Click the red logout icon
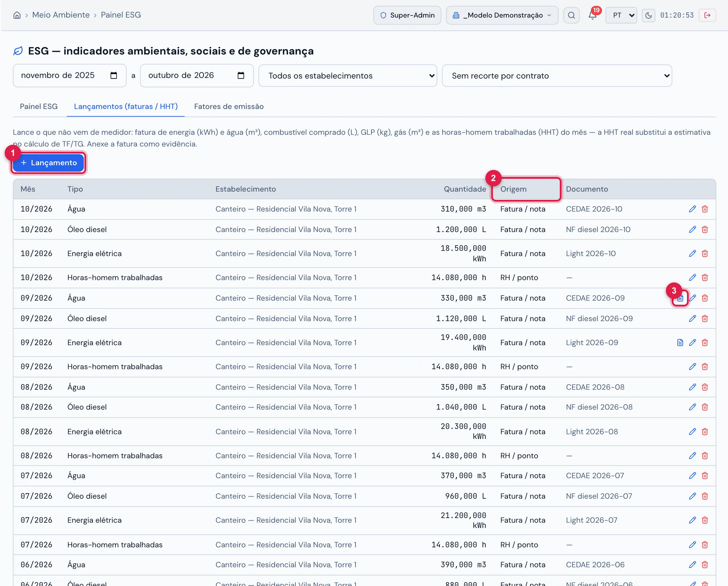This screenshot has height=586, width=728. (x=707, y=15)
